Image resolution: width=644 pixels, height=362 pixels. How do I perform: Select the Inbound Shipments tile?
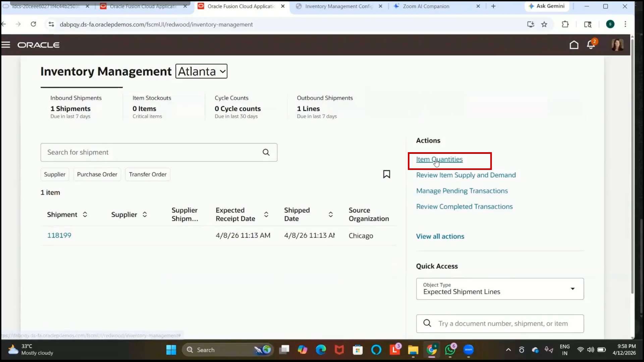[x=82, y=107]
